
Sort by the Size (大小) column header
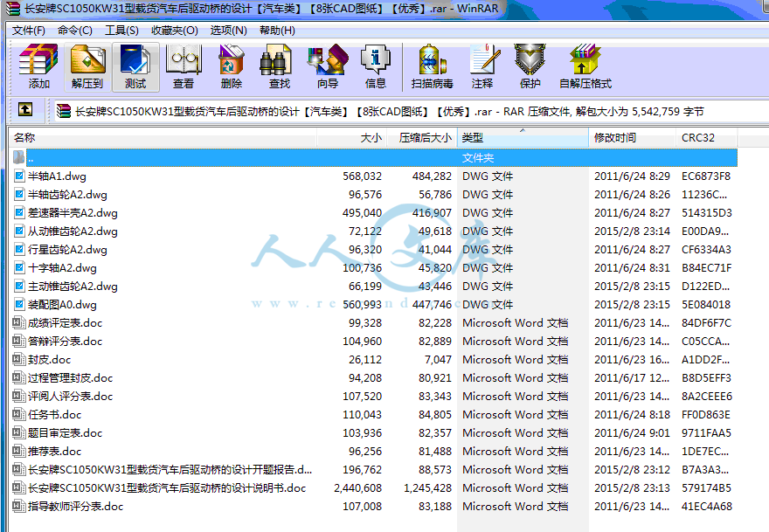pos(352,138)
